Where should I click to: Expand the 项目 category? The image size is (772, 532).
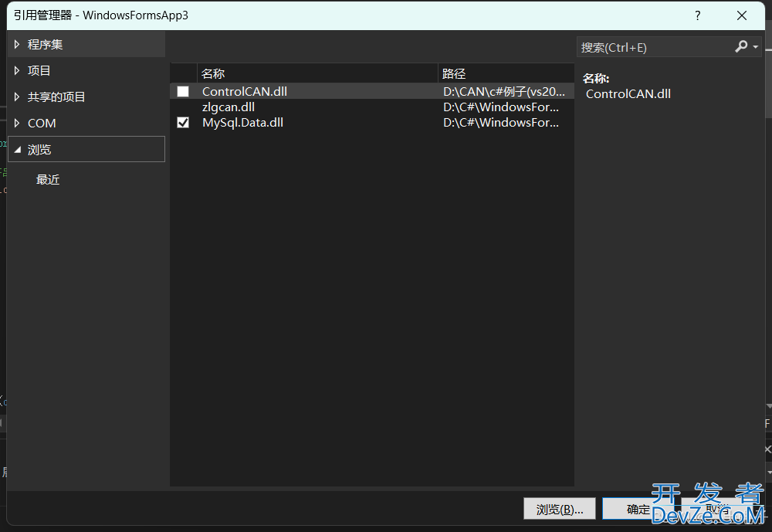coord(17,70)
